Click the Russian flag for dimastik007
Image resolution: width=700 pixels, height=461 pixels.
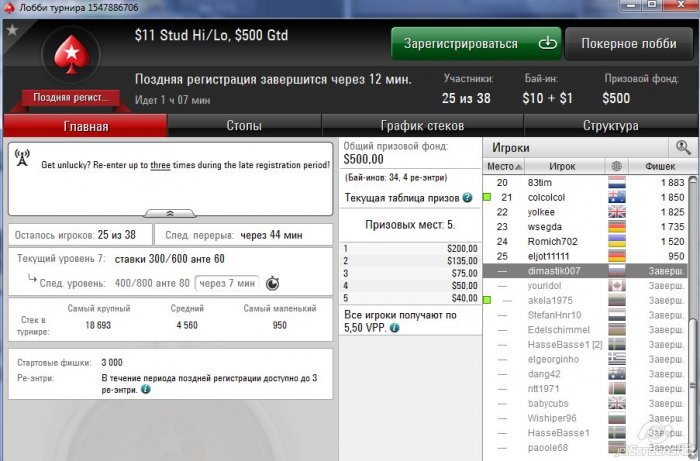(x=617, y=271)
